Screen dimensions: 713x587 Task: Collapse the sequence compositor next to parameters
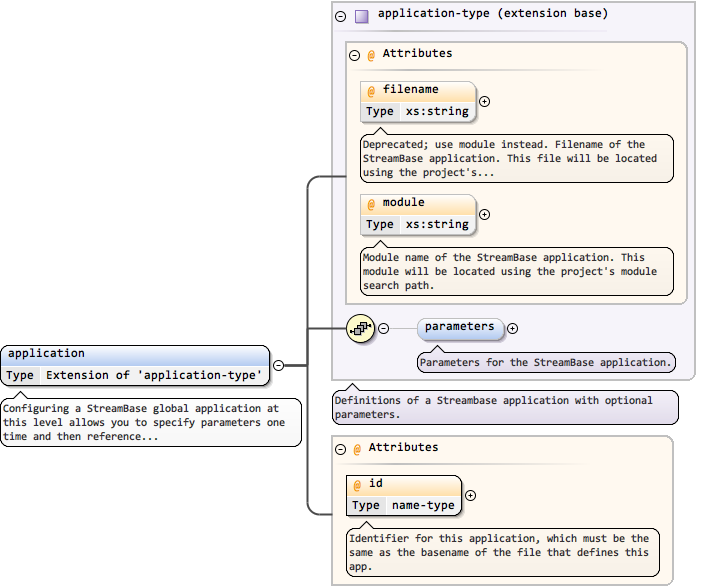[x=384, y=328]
